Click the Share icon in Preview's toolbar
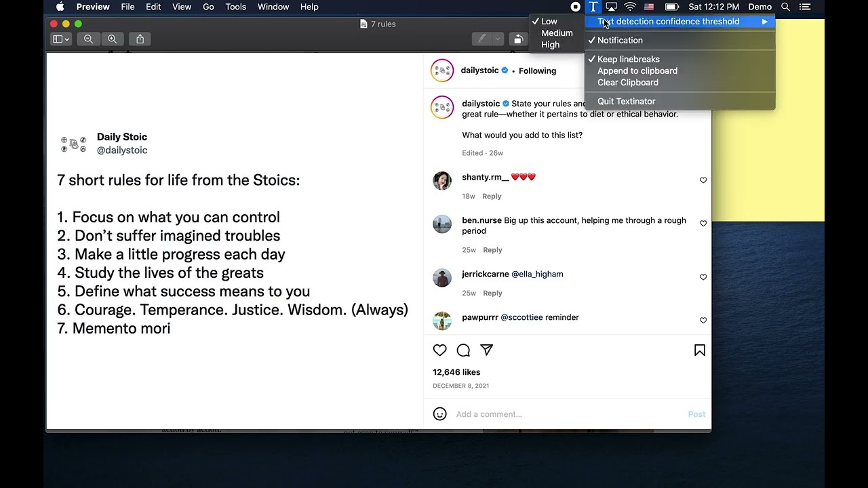868x488 pixels. pyautogui.click(x=140, y=39)
